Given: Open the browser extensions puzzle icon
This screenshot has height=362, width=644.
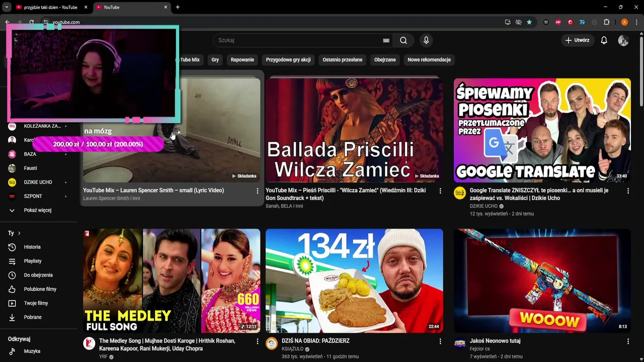Looking at the screenshot, I should (606, 22).
